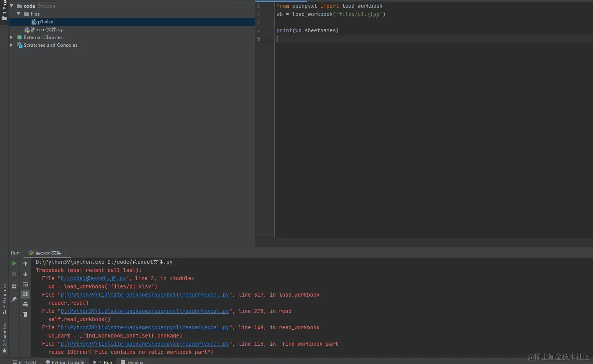Click the Stop process square icon
Viewport: 593px width, 364px height.
click(x=14, y=274)
